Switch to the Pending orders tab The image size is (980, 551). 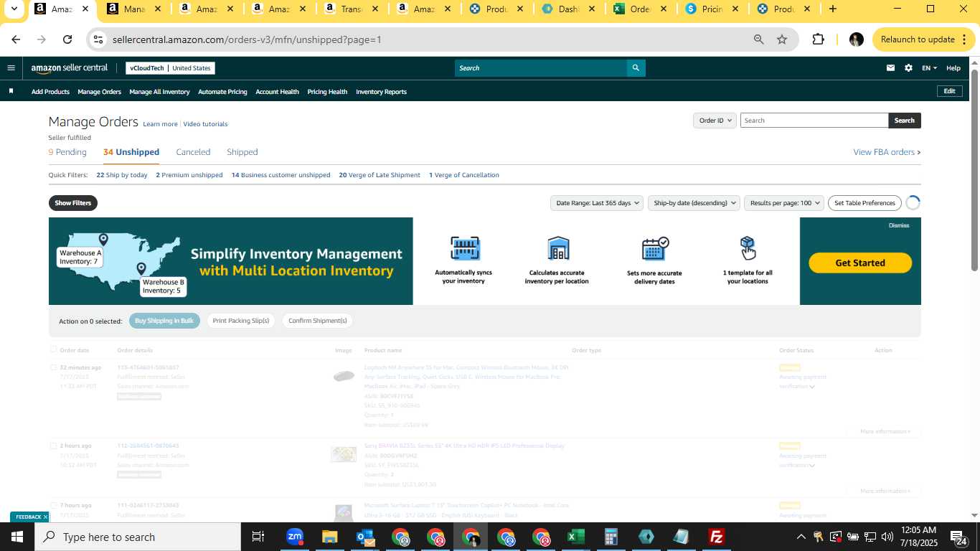coord(67,152)
